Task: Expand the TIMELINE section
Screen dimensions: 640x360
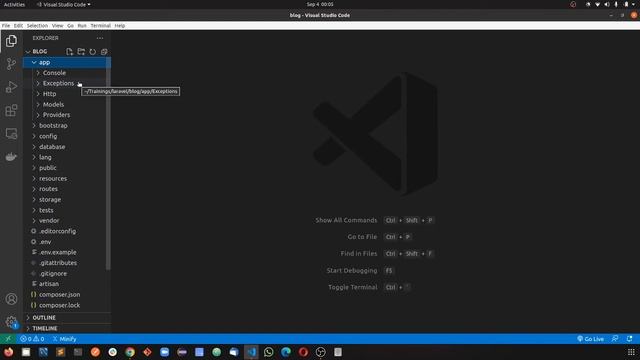Action: pos(67,328)
